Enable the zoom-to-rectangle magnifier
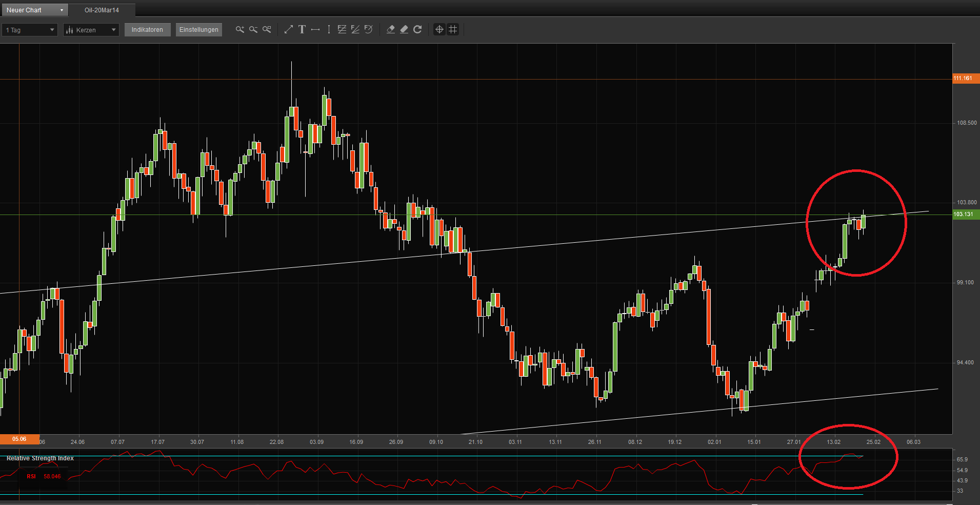This screenshot has width=980, height=505. tap(266, 29)
